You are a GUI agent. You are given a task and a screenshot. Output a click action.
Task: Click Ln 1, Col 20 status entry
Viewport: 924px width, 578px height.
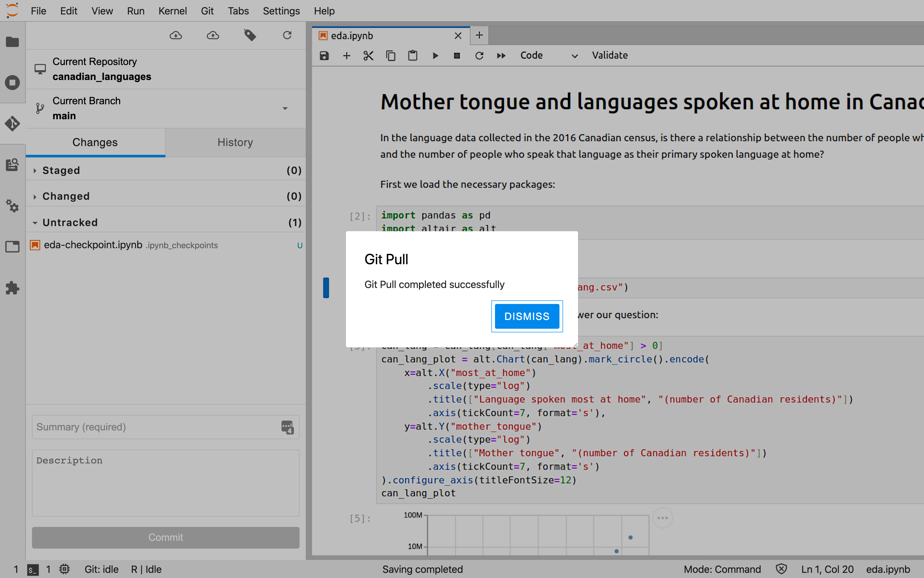point(827,569)
